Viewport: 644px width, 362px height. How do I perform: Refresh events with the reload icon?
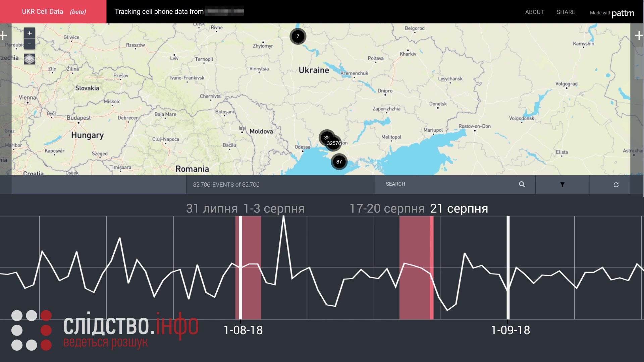(616, 185)
